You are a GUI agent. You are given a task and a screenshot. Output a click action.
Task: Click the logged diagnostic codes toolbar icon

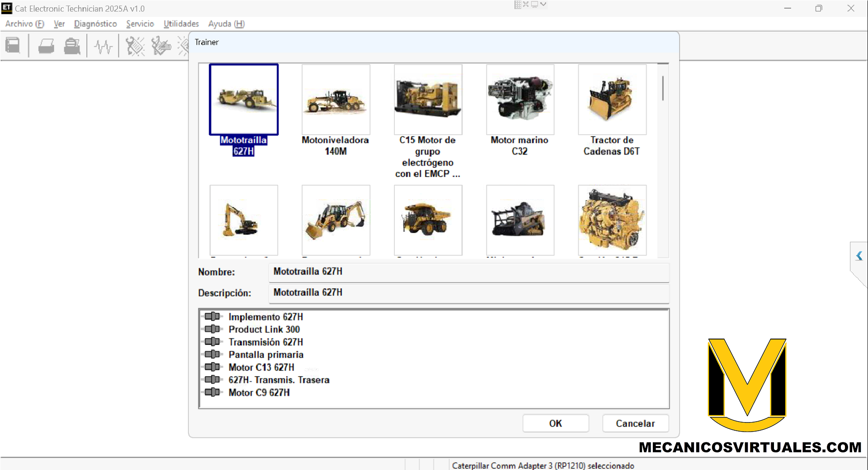pos(161,46)
